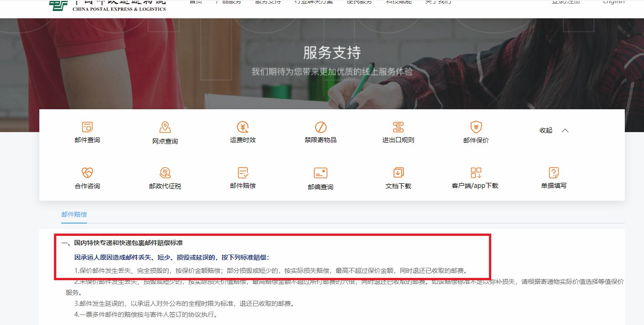
Task: Open the 邮件保价 shield insurance icon
Action: 476,127
